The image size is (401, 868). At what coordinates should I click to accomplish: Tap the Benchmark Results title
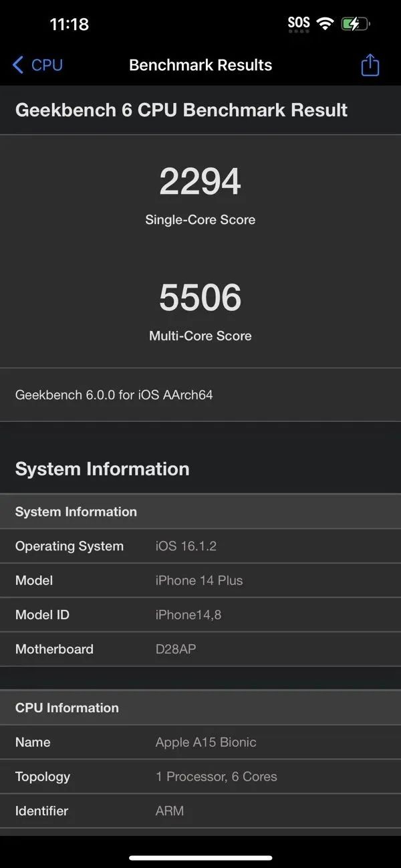click(x=200, y=65)
